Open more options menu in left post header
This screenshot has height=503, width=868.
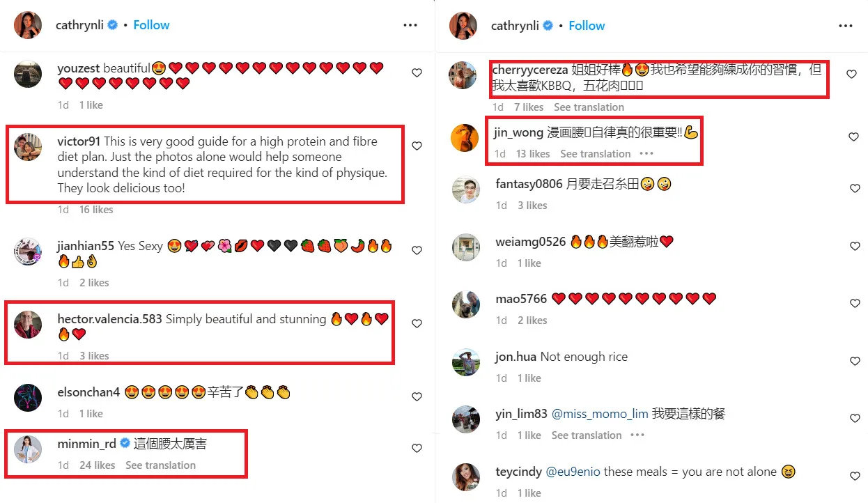[410, 26]
